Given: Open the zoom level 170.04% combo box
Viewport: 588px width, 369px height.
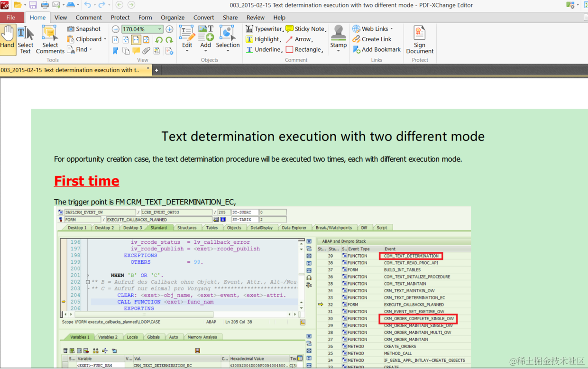Looking at the screenshot, I should [x=142, y=29].
